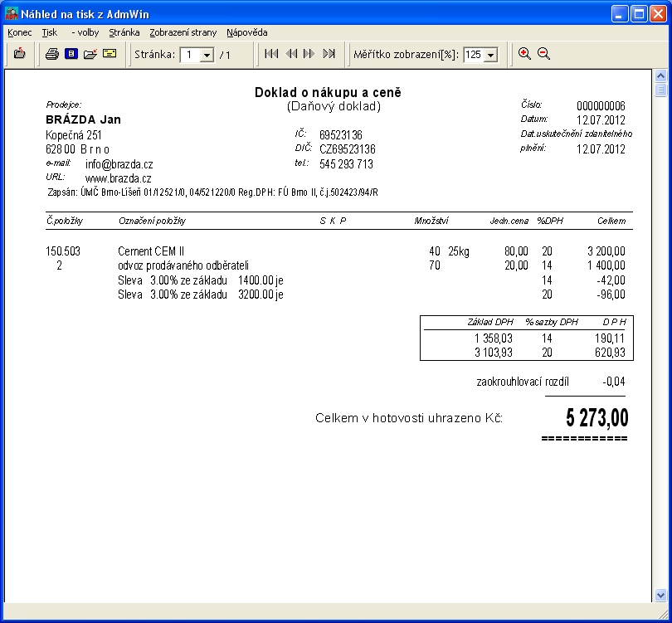Viewport: 672px width, 623px height.
Task: Click the VAT amount '620,93'
Action: [610, 353]
